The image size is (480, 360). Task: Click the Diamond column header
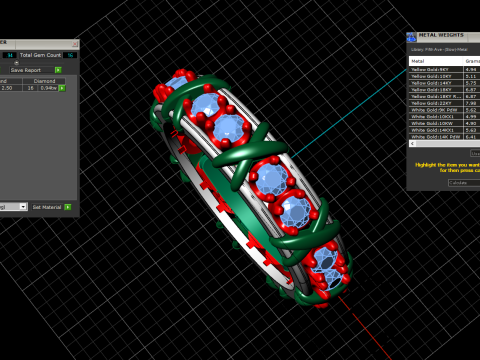(x=44, y=81)
